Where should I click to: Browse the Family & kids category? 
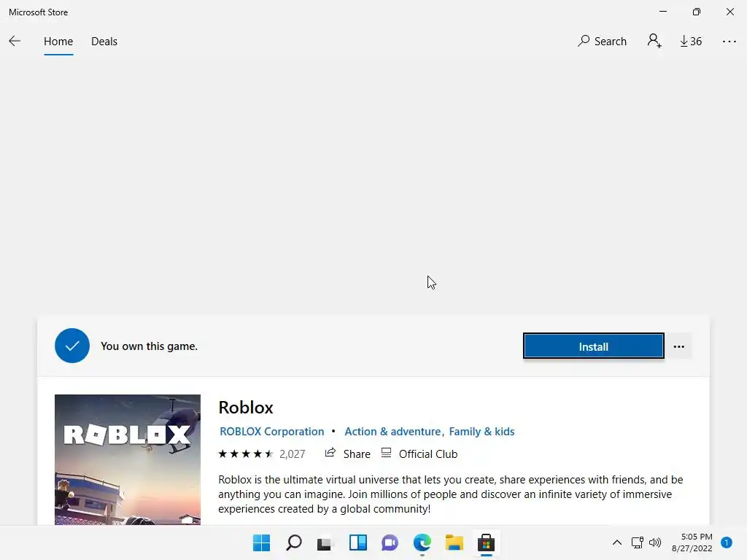(x=481, y=432)
